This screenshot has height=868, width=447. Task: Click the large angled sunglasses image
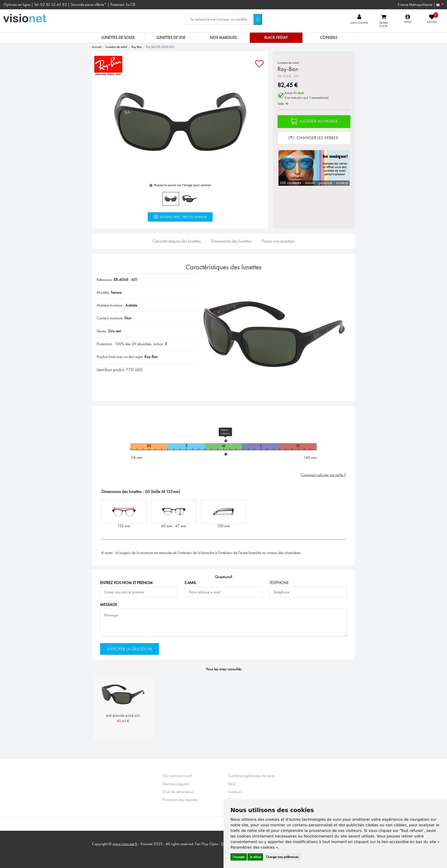[x=274, y=334]
